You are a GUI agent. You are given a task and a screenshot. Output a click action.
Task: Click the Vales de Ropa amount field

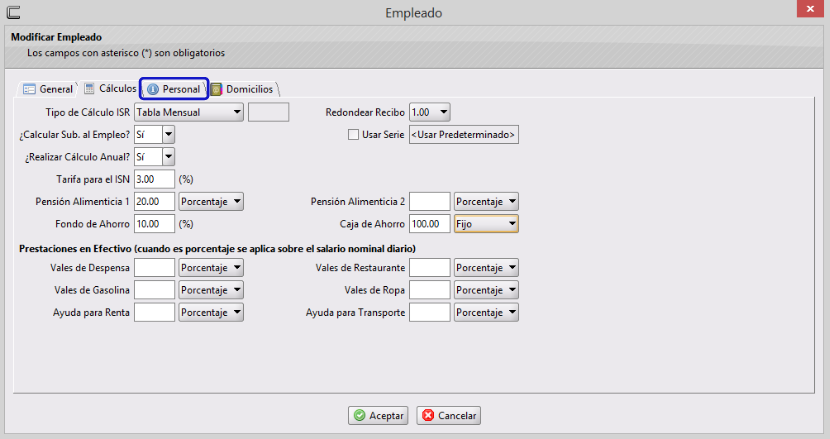pyautogui.click(x=429, y=290)
